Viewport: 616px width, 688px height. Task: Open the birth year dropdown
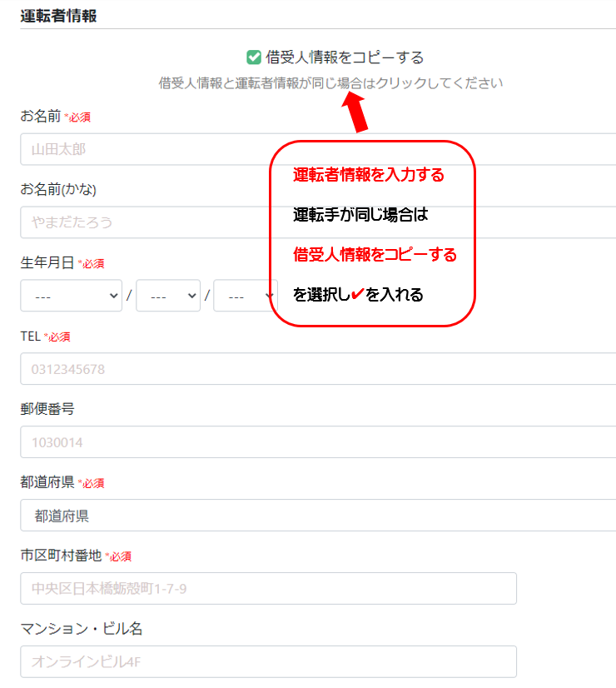pos(71,296)
